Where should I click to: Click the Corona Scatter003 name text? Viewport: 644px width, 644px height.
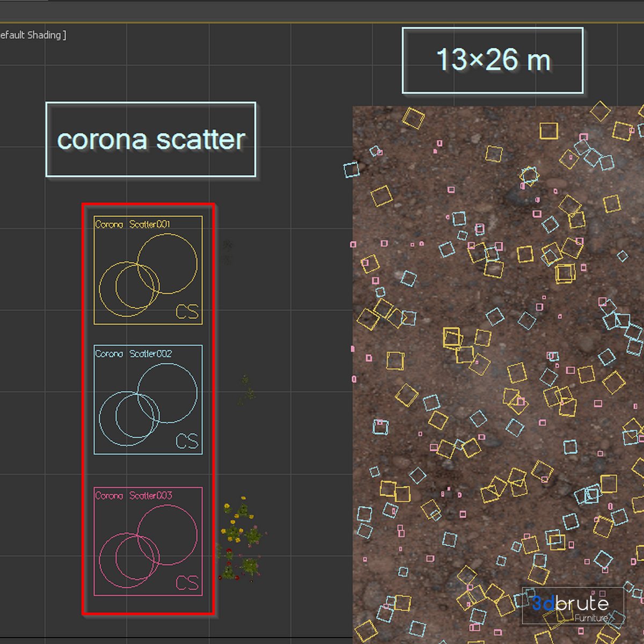tap(133, 495)
